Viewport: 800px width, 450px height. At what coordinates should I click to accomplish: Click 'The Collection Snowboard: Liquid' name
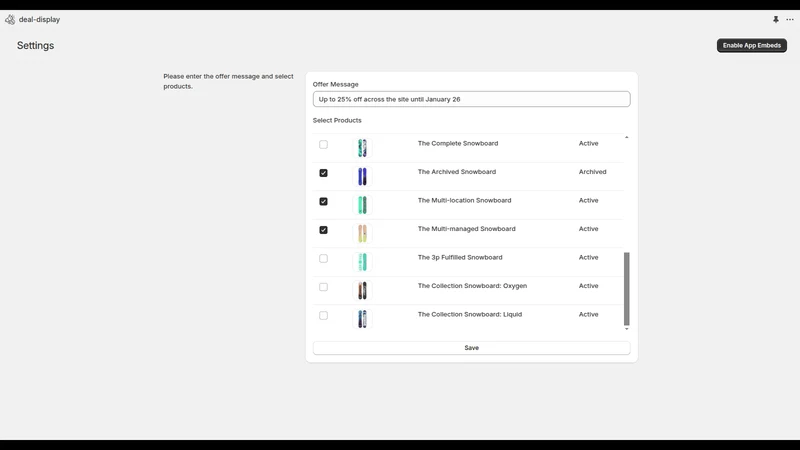pyautogui.click(x=469, y=315)
